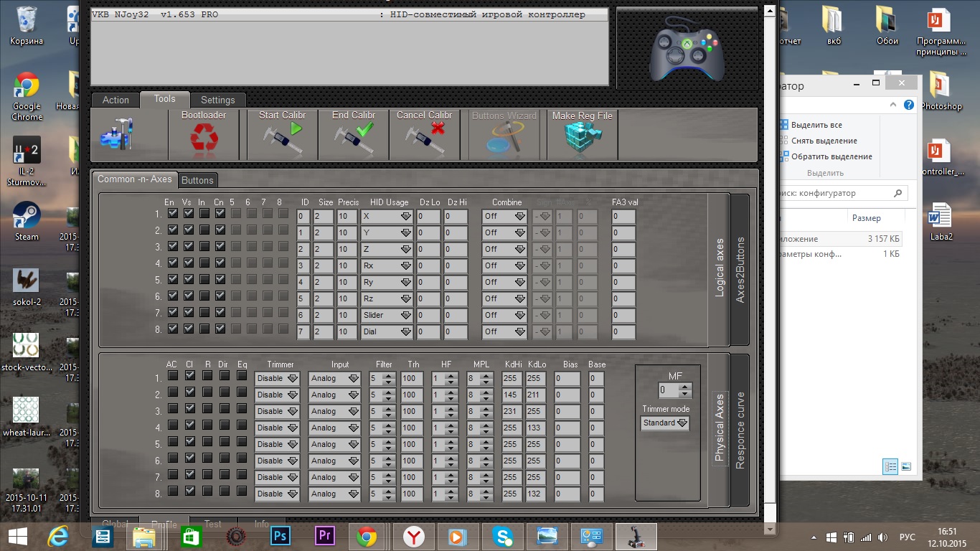The width and height of the screenshot is (980, 551).
Task: Switch to the Action tab
Action: click(116, 100)
